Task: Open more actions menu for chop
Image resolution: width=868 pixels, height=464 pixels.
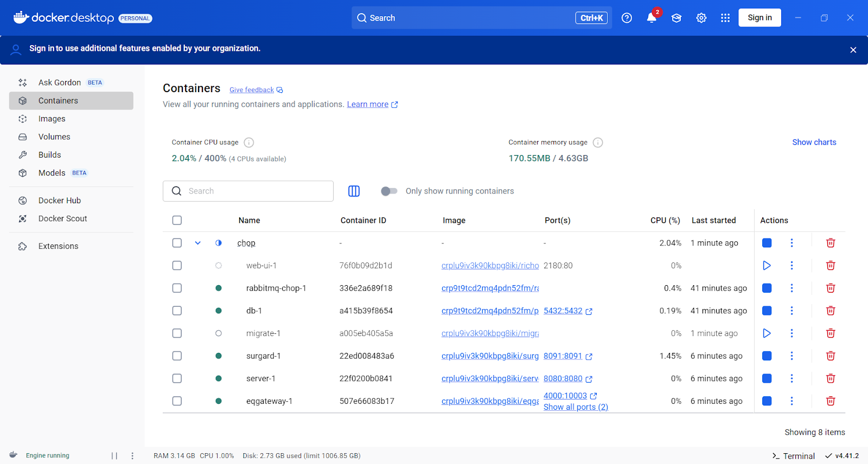Action: pyautogui.click(x=792, y=243)
